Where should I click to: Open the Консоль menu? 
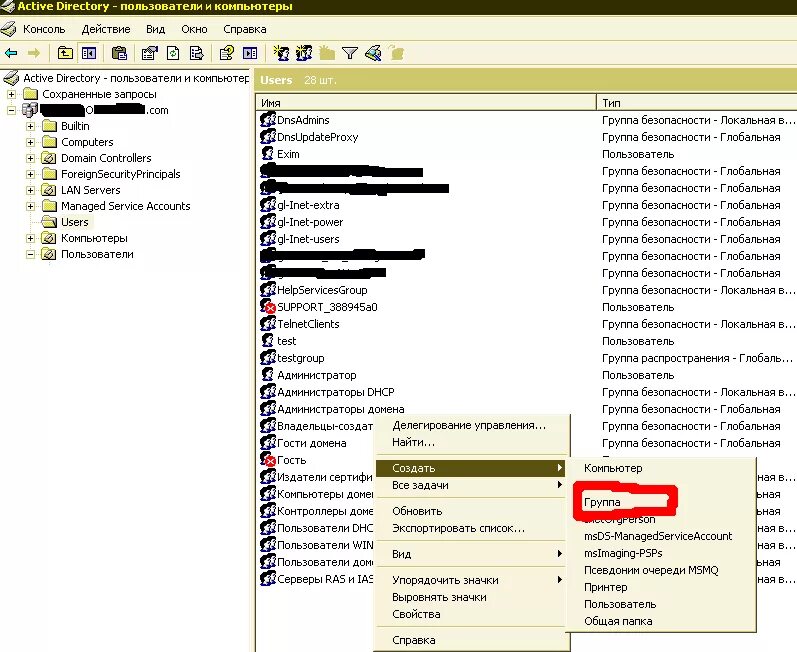tap(44, 29)
